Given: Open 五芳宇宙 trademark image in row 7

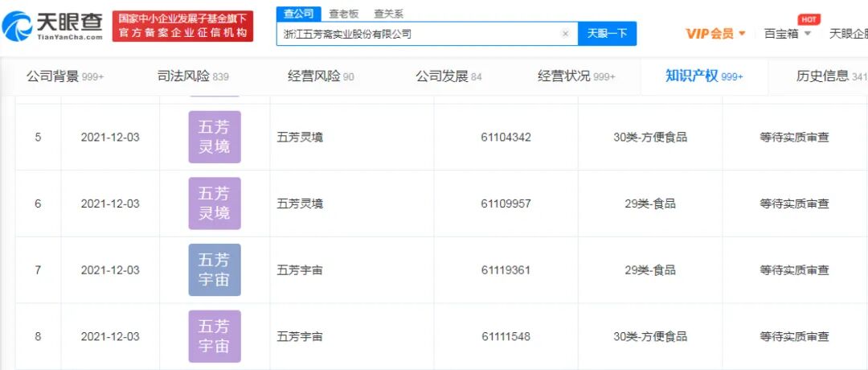Looking at the screenshot, I should [215, 269].
